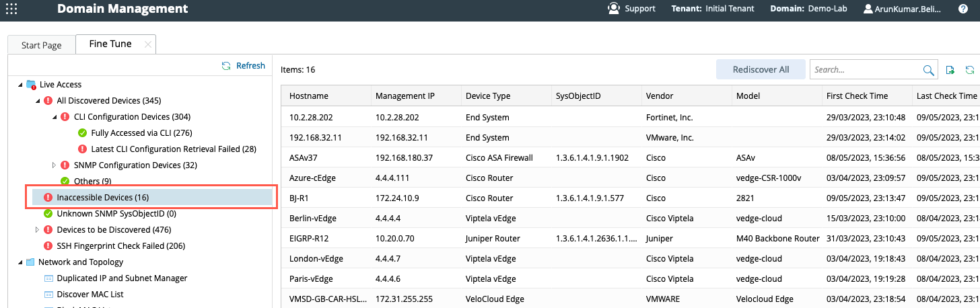Click the search magnifier icon
The height and width of the screenshot is (308, 980).
tap(928, 69)
